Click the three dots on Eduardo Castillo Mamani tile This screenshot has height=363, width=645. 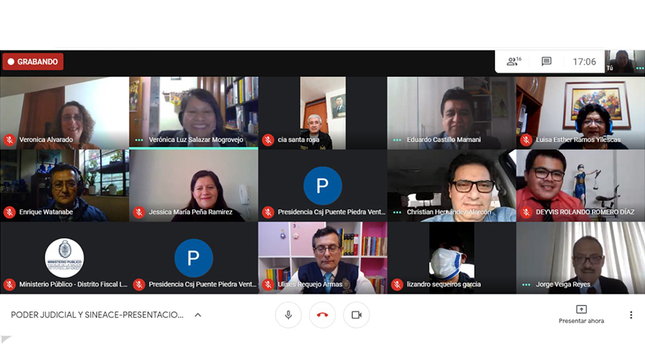click(x=397, y=140)
